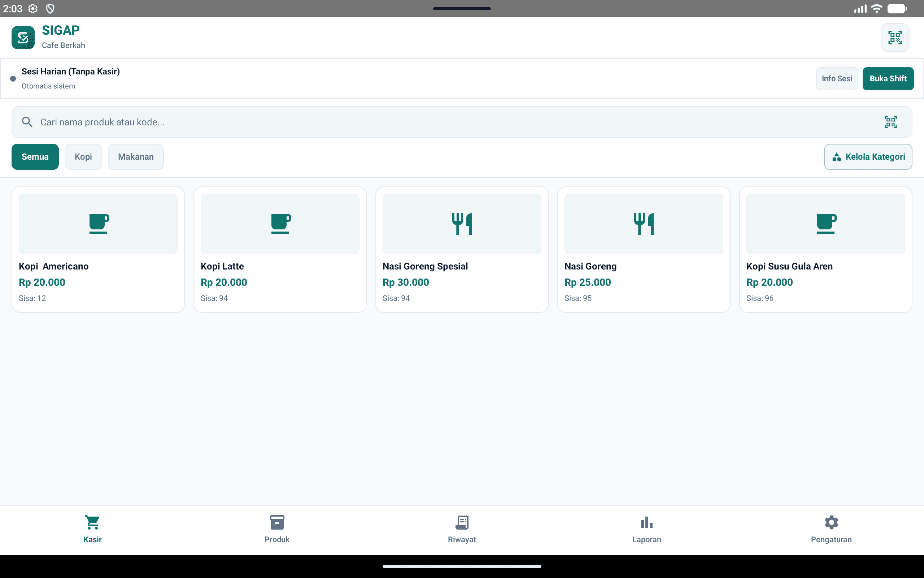Open Pengaturan settings tab
924x578 pixels.
pos(831,530)
